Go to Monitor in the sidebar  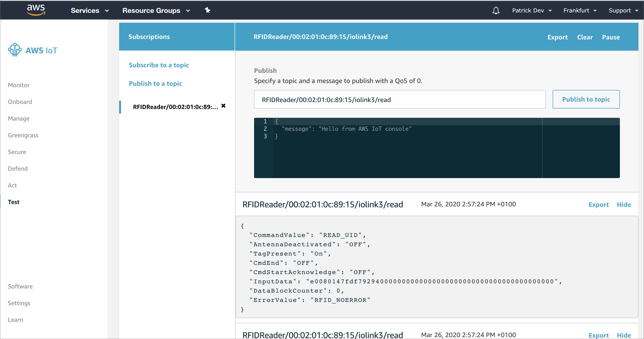click(x=19, y=85)
